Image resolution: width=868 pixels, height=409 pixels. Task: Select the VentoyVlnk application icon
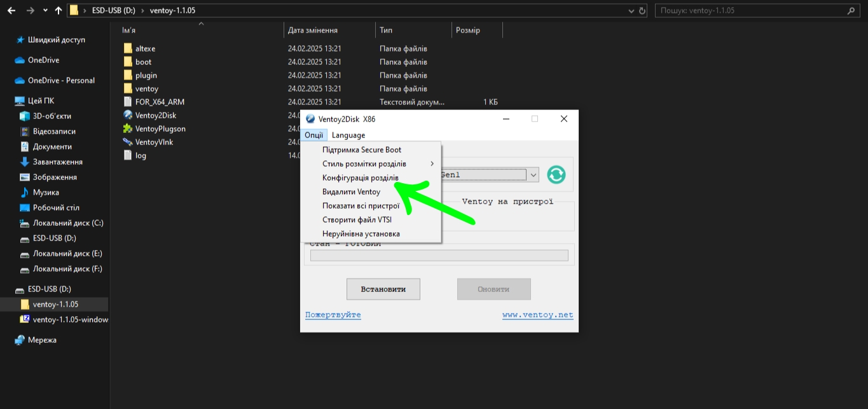[128, 142]
